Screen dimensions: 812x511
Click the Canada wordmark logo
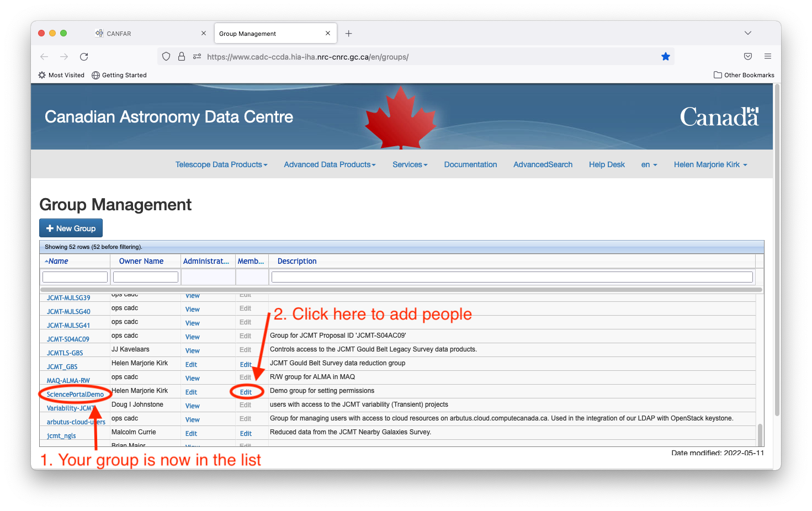click(x=719, y=116)
